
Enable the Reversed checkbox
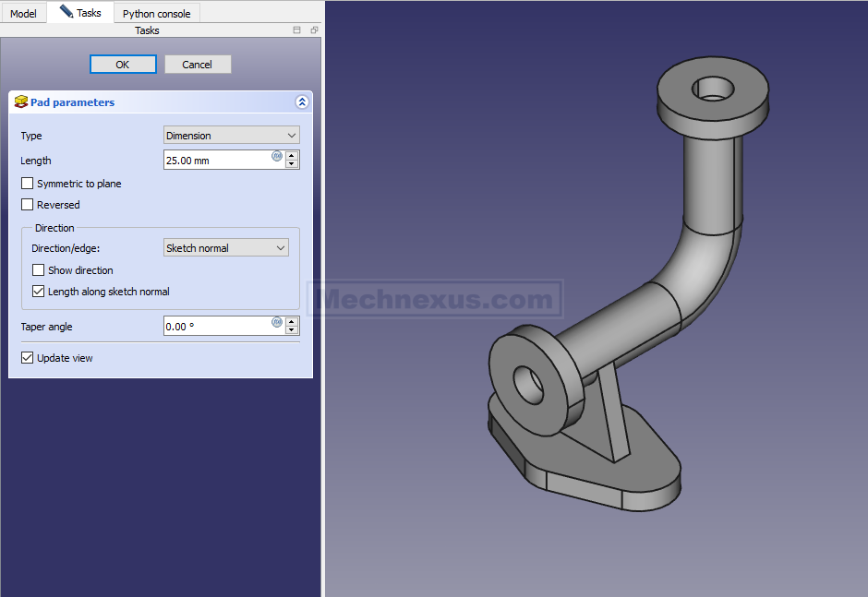[27, 205]
